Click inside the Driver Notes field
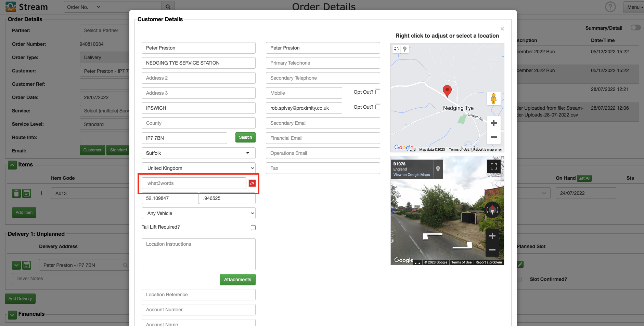The width and height of the screenshot is (644, 326). 68,279
